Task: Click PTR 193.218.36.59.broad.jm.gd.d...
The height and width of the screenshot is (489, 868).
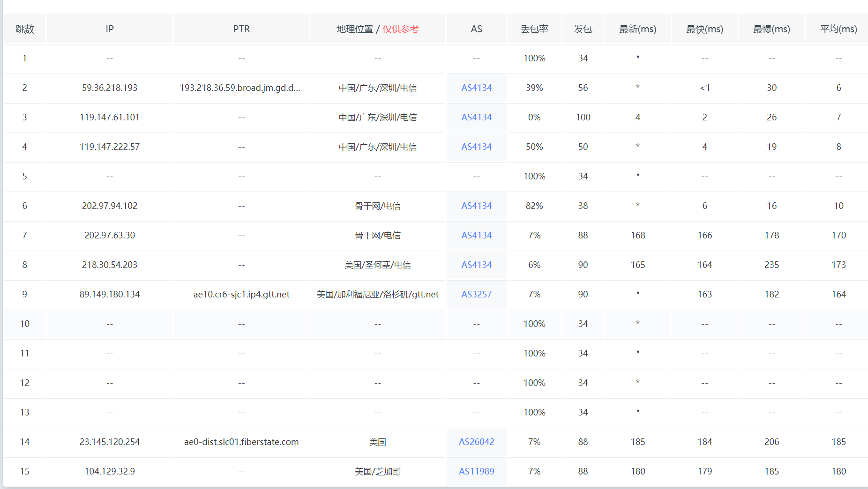Action: coord(240,88)
